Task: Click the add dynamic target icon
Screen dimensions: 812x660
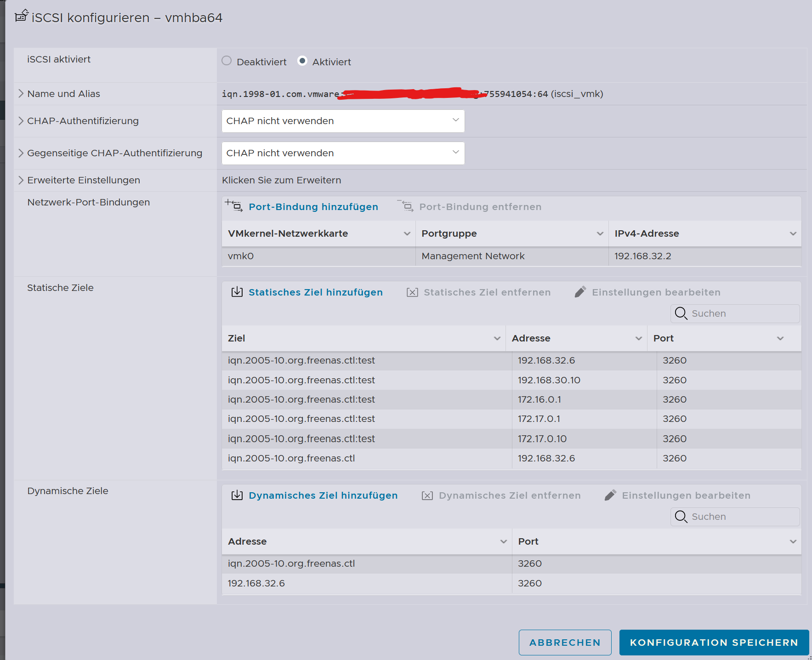Action: [237, 495]
